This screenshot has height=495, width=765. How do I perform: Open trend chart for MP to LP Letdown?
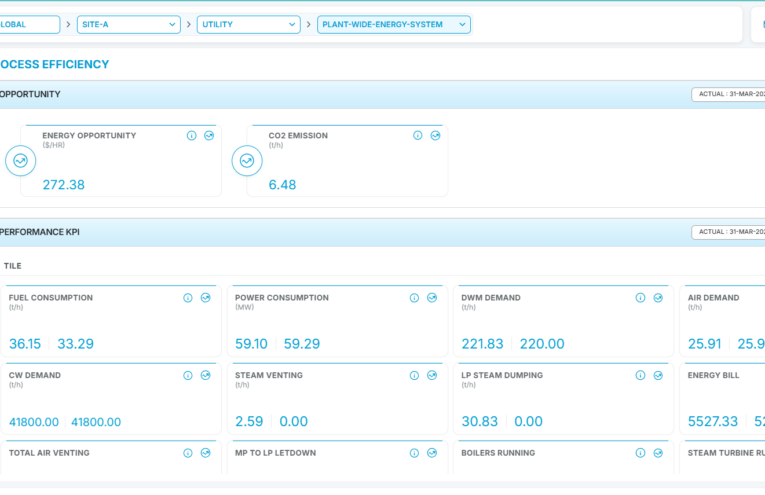pyautogui.click(x=432, y=453)
